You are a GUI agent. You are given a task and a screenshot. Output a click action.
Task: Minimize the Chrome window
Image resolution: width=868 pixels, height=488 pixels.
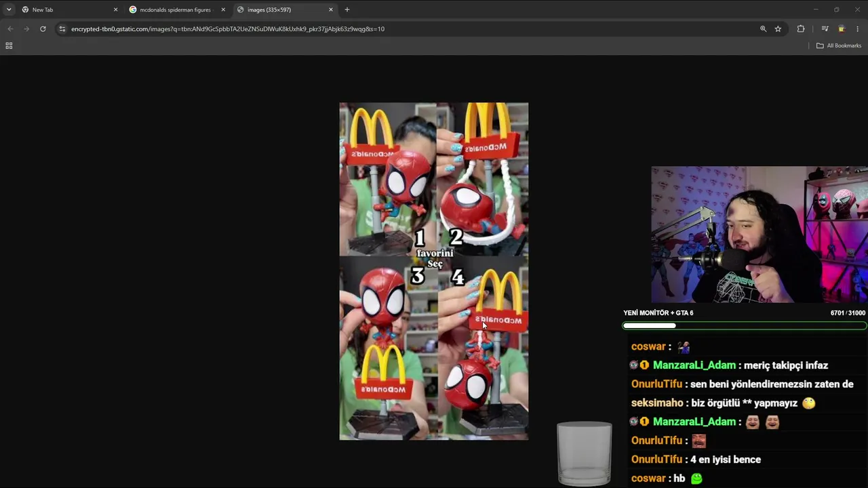(x=816, y=9)
